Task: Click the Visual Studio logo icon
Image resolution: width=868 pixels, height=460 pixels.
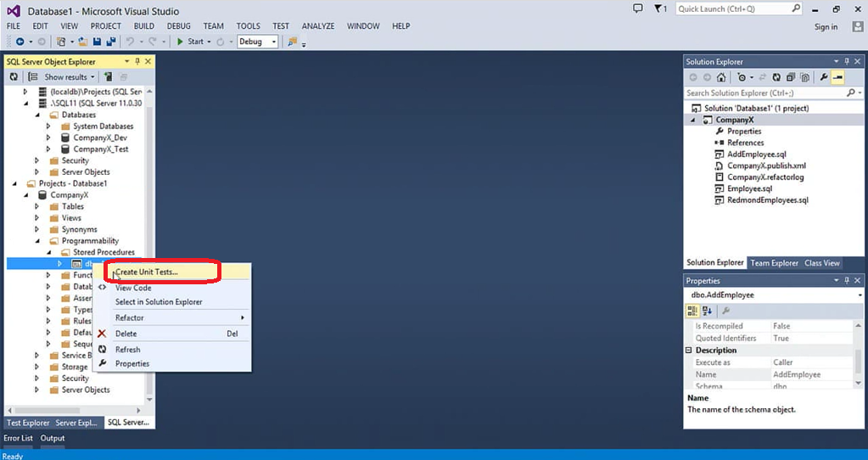Action: (x=14, y=10)
